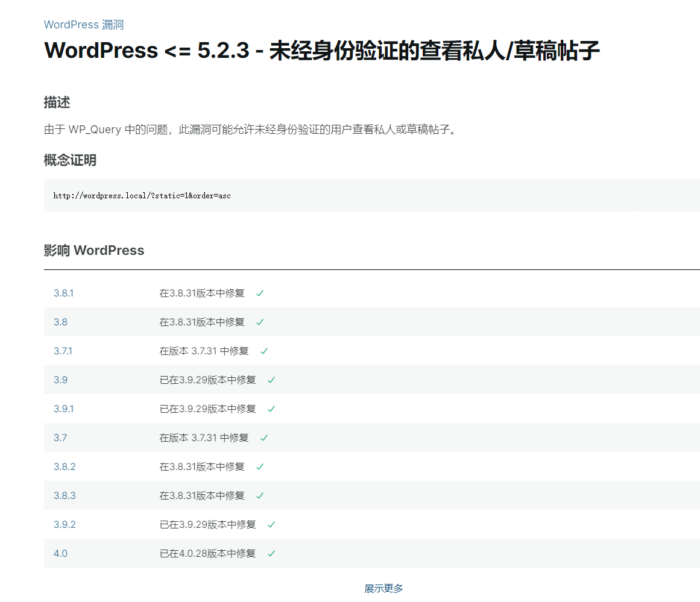
Task: Click the 影响 WordPress heading
Action: [93, 250]
